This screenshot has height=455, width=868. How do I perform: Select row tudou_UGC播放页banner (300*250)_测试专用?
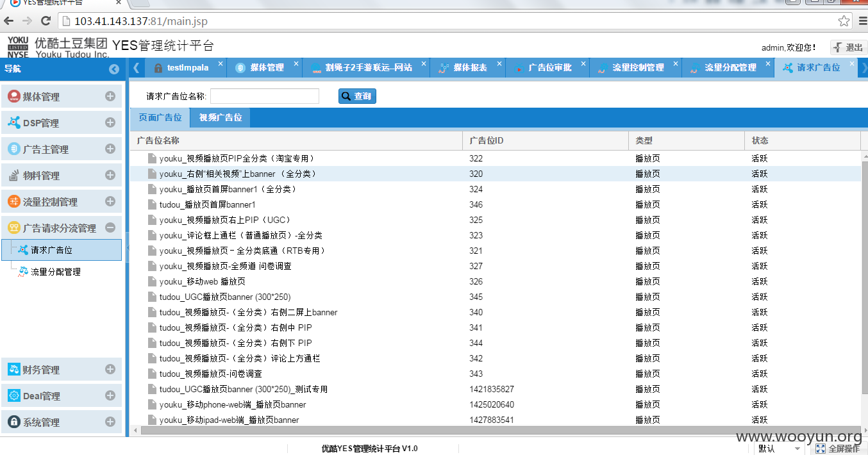click(x=495, y=389)
